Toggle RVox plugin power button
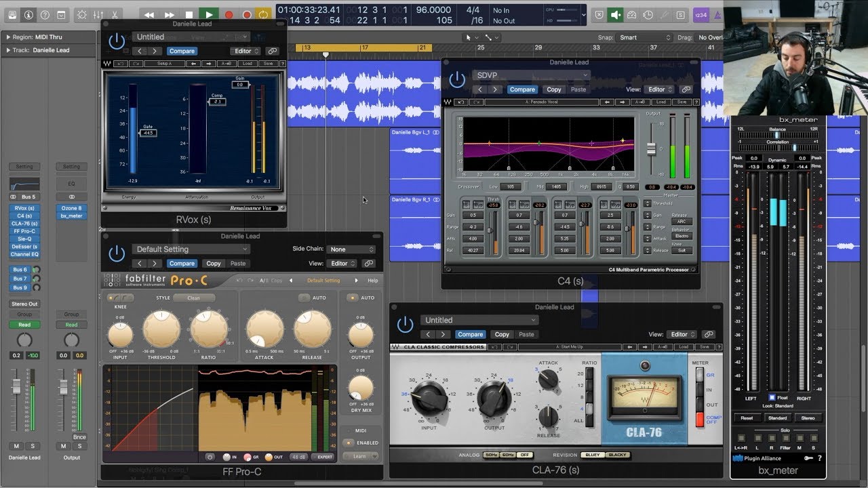The width and height of the screenshot is (868, 488). click(x=117, y=41)
